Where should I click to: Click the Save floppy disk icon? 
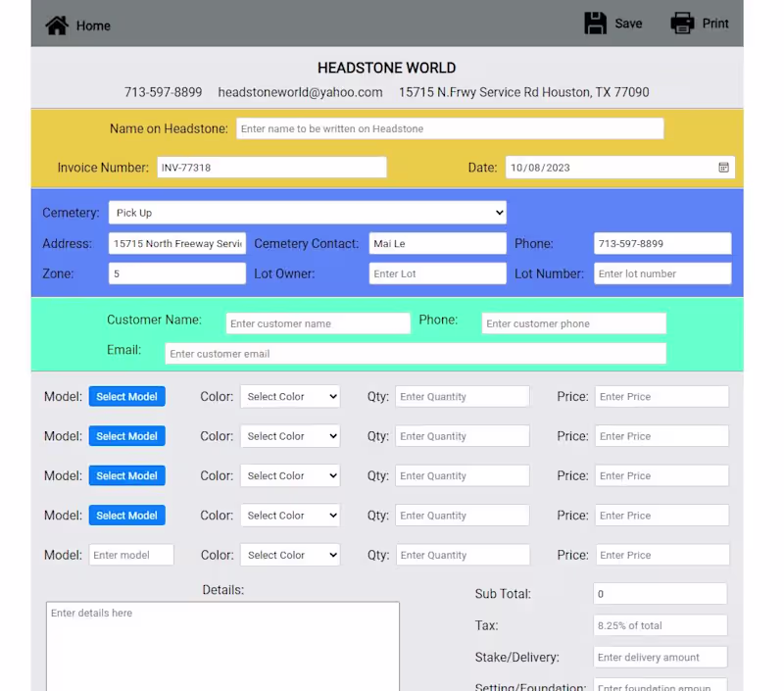point(595,24)
